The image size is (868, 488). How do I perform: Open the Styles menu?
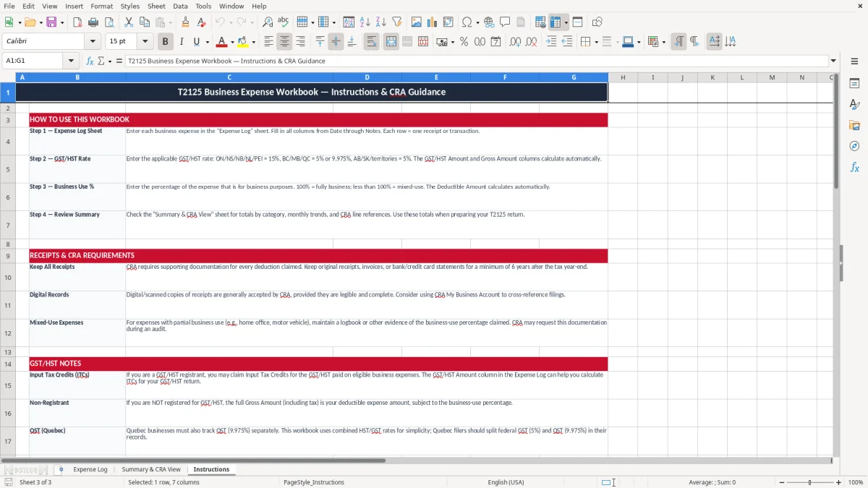(x=130, y=6)
